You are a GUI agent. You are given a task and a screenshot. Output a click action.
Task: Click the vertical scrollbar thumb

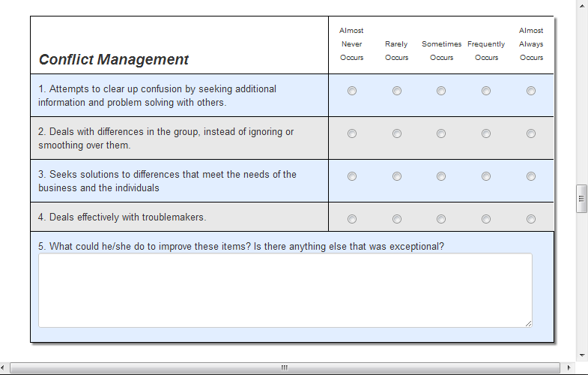point(581,199)
